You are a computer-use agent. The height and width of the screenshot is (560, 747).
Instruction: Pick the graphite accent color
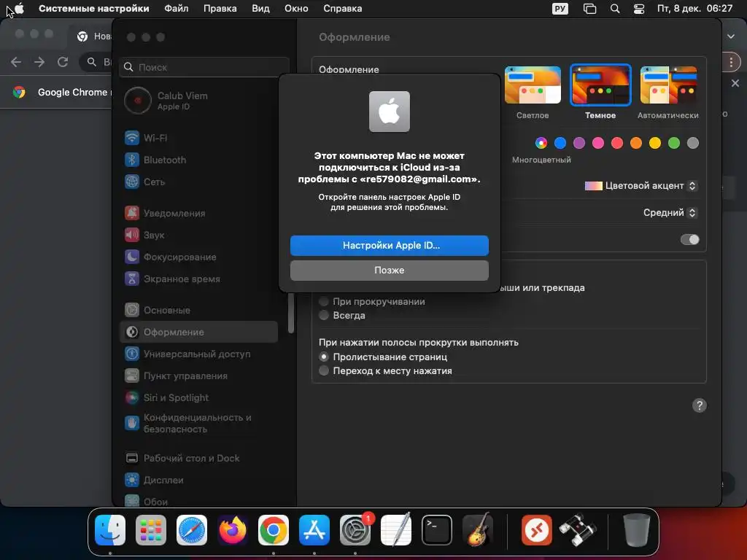point(693,143)
